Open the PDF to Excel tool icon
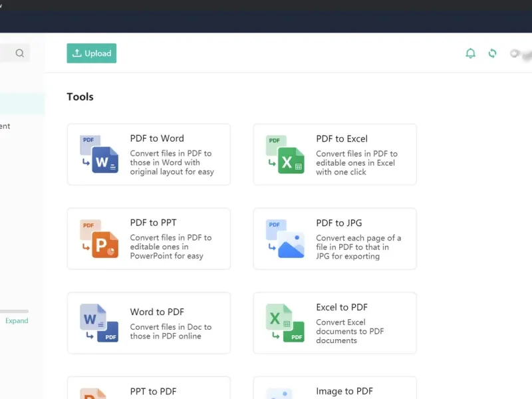This screenshot has height=399, width=532. click(x=285, y=154)
